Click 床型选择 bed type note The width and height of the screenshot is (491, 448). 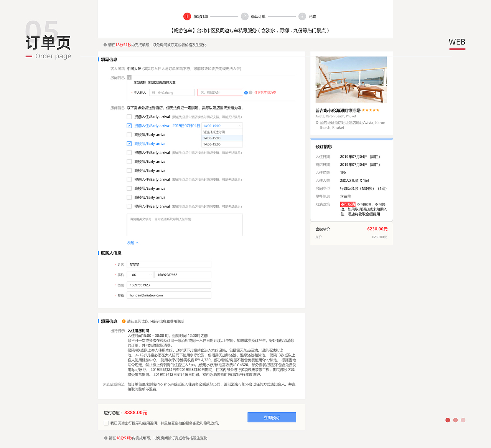click(x=154, y=83)
